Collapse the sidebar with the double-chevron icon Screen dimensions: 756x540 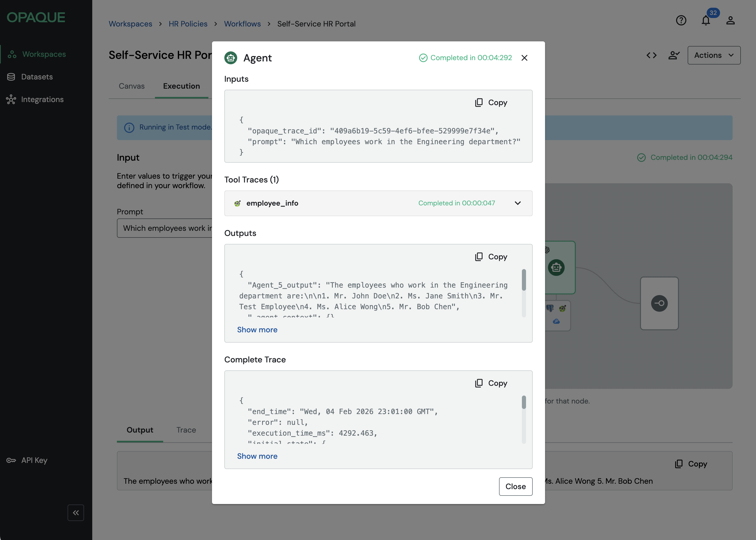76,512
